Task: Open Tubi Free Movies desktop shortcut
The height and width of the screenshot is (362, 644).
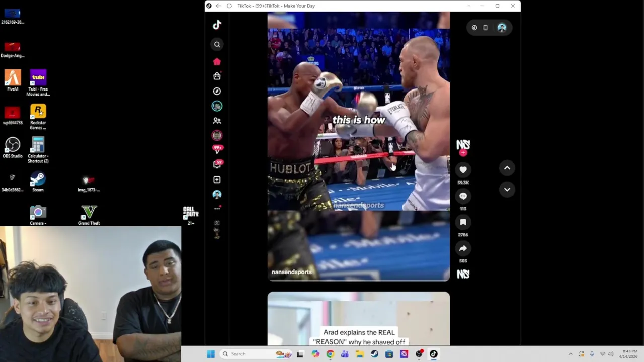Action: tap(38, 83)
